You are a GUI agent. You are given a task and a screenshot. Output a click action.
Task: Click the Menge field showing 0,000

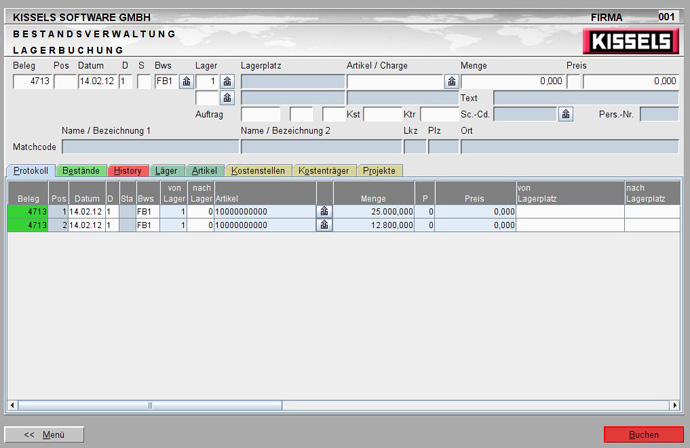(x=513, y=81)
